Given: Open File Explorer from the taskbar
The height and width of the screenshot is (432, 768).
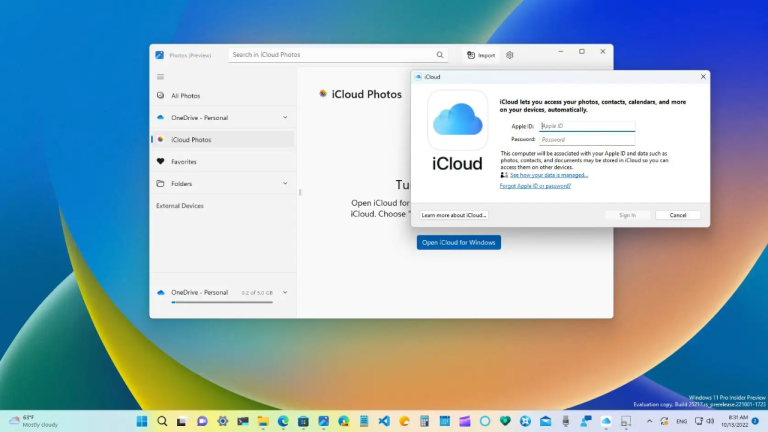Looking at the screenshot, I should (263, 421).
